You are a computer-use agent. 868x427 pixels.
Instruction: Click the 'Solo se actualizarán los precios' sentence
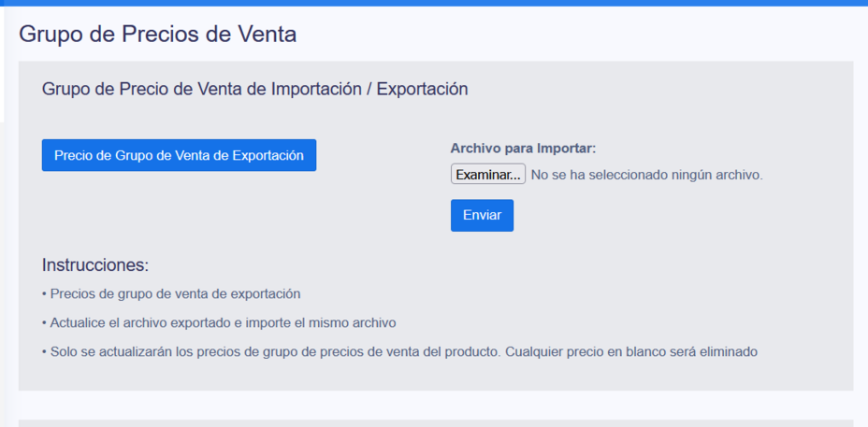pos(275,351)
